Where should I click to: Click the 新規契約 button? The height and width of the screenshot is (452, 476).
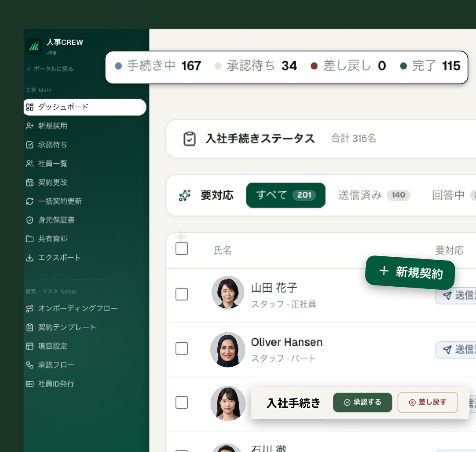point(410,273)
